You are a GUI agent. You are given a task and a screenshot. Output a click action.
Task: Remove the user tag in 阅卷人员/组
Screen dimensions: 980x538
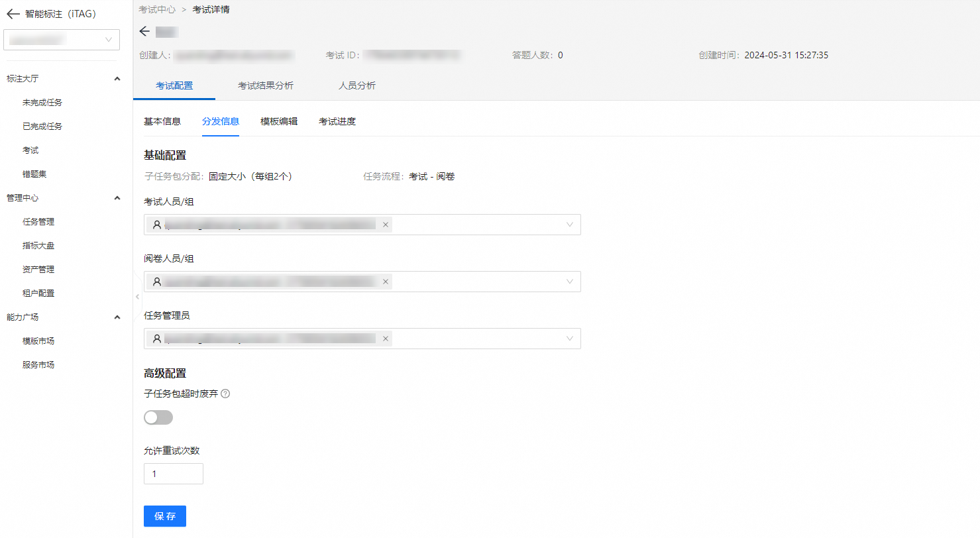[x=385, y=282]
